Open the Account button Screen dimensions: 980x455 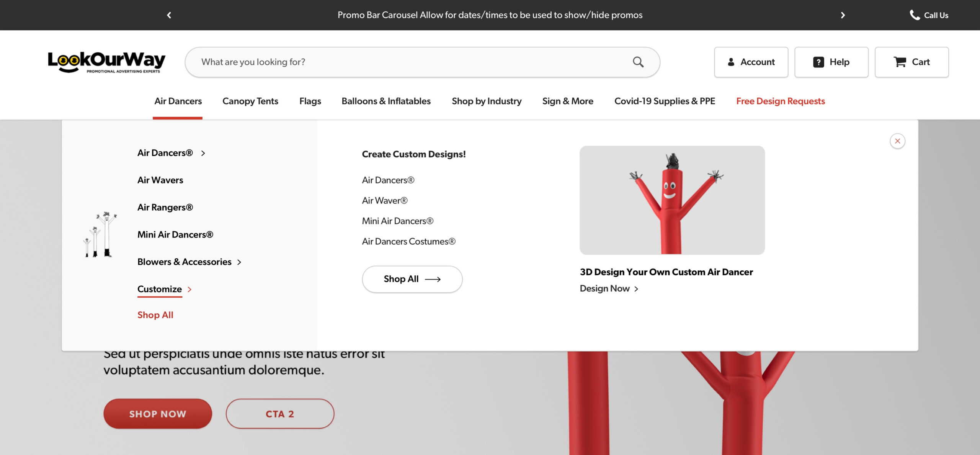pyautogui.click(x=751, y=62)
